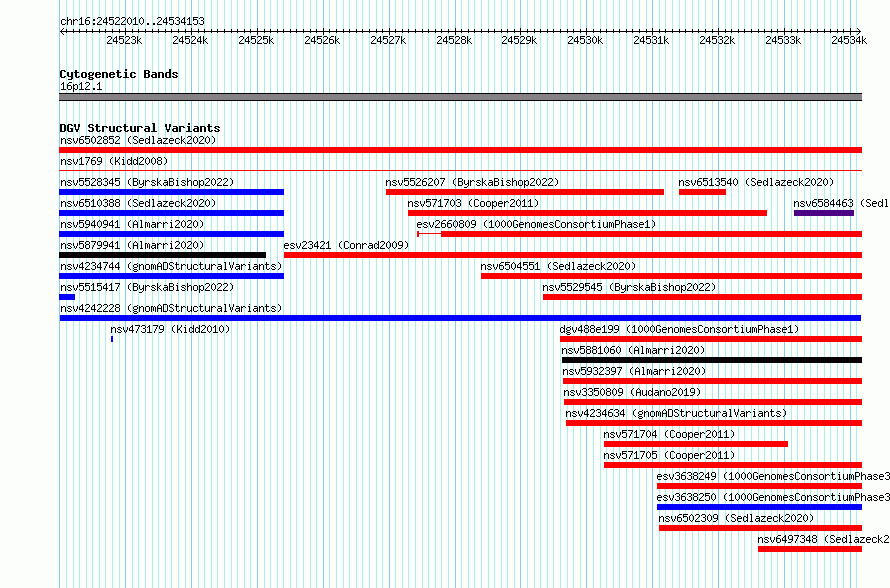
Task: Click the small blue bar of nsv5515417
Action: point(67,297)
